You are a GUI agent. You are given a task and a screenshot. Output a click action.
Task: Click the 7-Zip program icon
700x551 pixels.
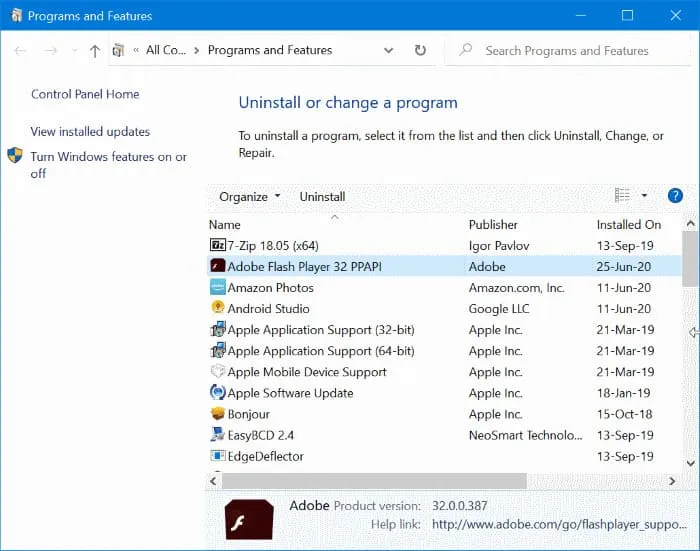click(217, 245)
